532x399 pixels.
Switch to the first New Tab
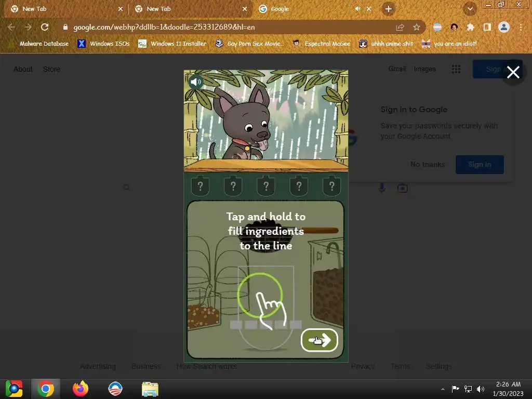click(x=66, y=9)
